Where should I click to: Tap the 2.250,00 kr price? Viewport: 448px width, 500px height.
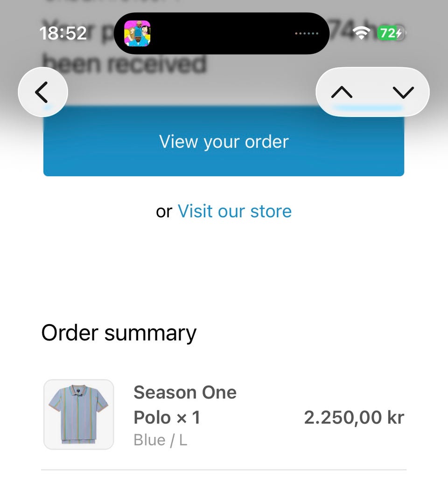click(354, 417)
